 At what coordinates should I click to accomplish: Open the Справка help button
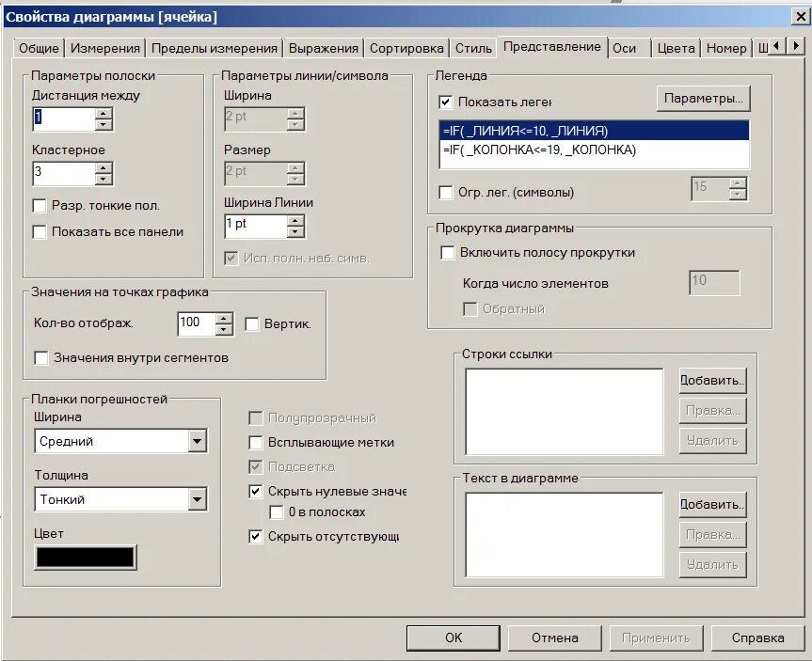(757, 637)
